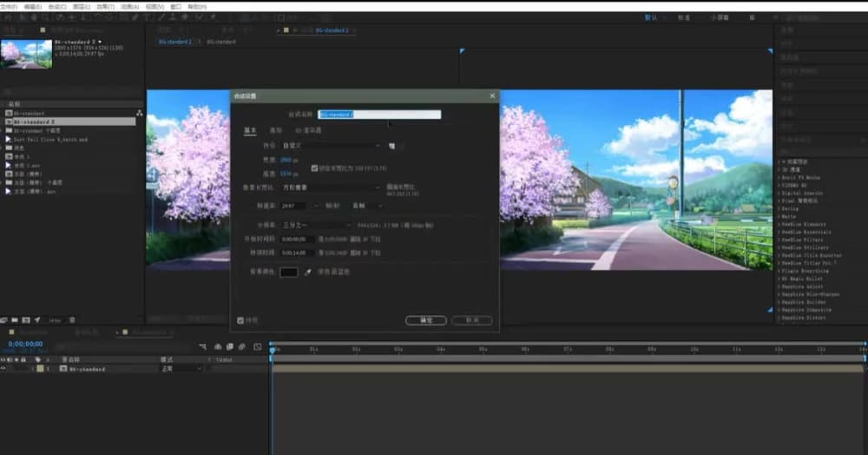The width and height of the screenshot is (868, 455).
Task: Click the label tag icon in timeline header
Action: coord(37,359)
